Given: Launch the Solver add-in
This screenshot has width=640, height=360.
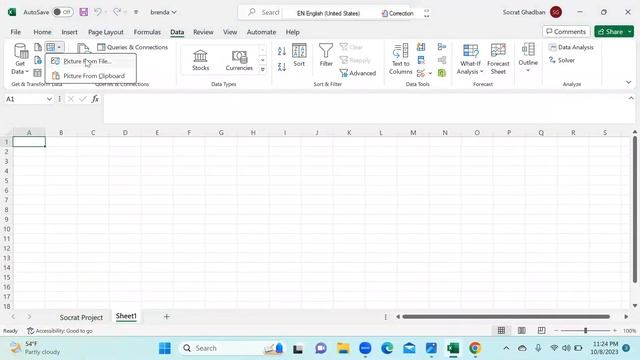Looking at the screenshot, I should click(x=562, y=60).
